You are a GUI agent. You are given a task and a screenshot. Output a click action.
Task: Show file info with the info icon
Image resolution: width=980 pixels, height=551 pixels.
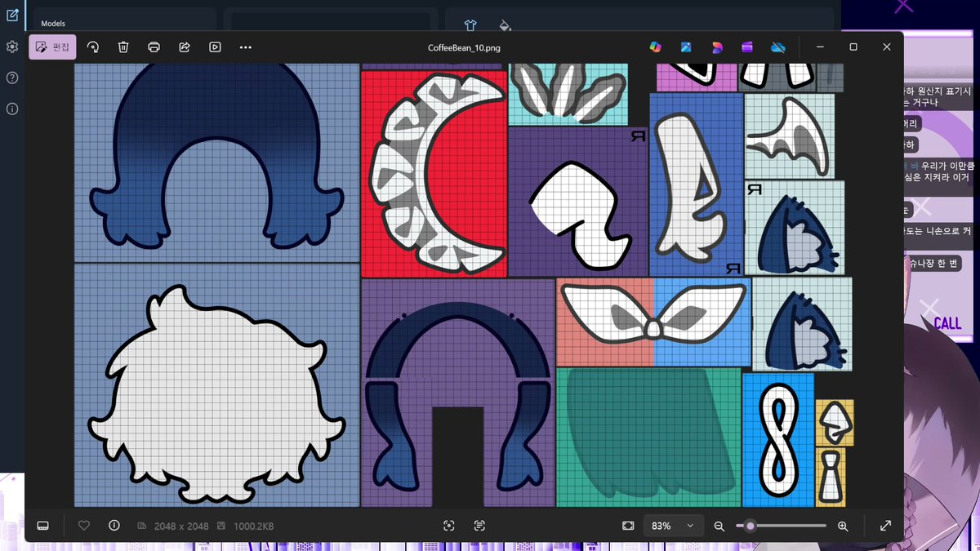(114, 526)
